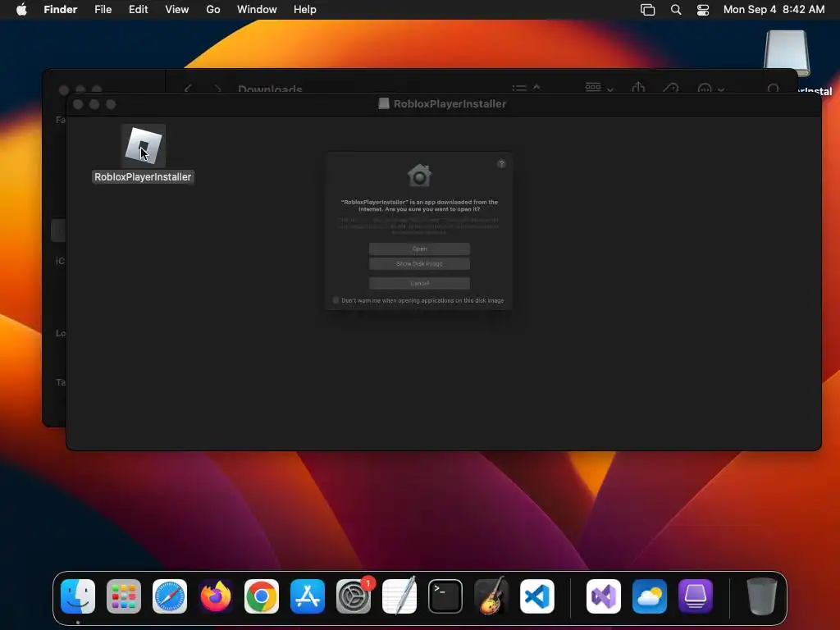Close the RobloxPlayerInstaller window
This screenshot has height=630, width=840.
click(x=78, y=104)
